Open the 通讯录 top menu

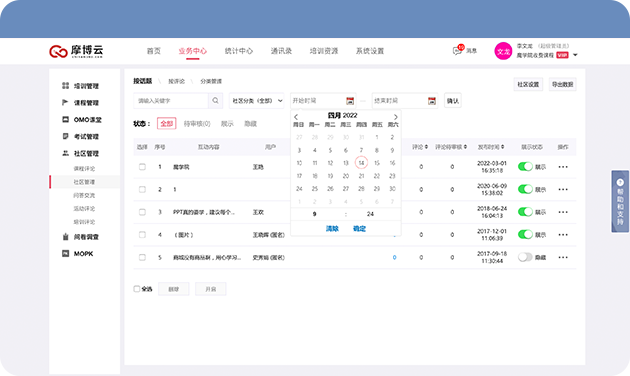281,51
